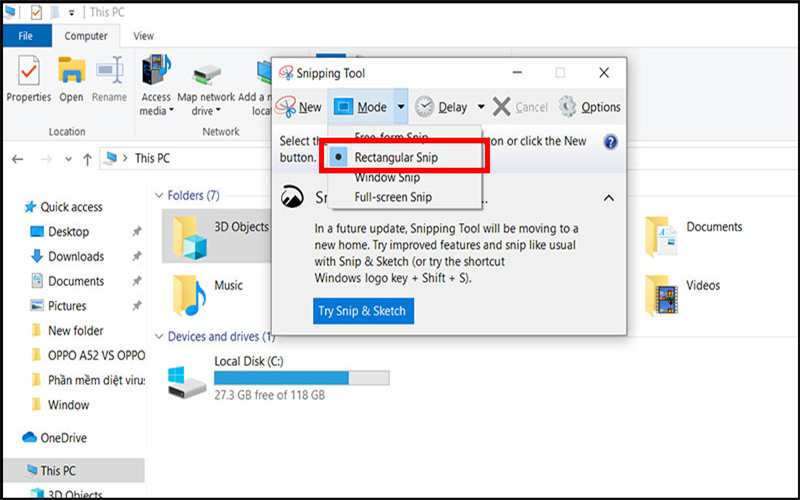Collapse the Folders (7) group
This screenshot has width=800, height=500.
pyautogui.click(x=159, y=195)
